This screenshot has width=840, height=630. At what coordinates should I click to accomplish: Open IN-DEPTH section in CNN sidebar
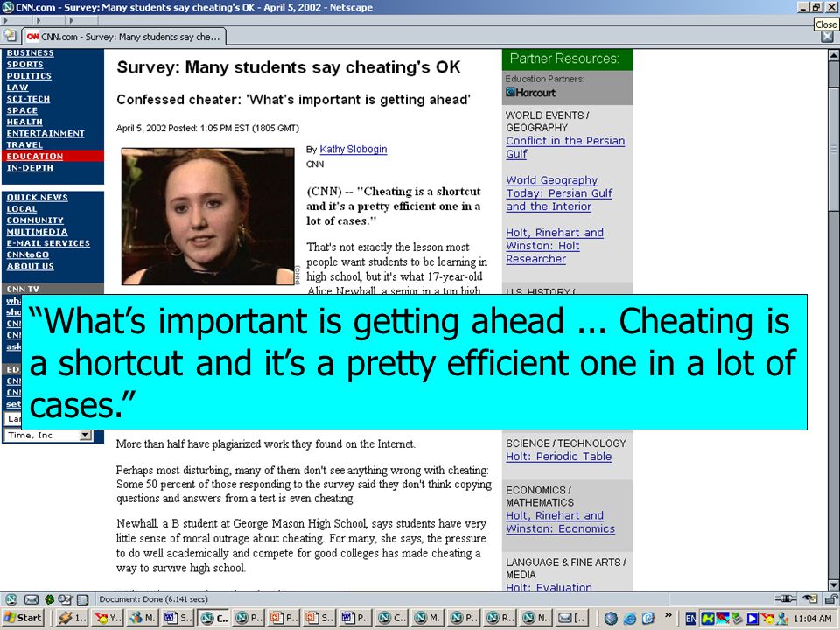point(30,168)
